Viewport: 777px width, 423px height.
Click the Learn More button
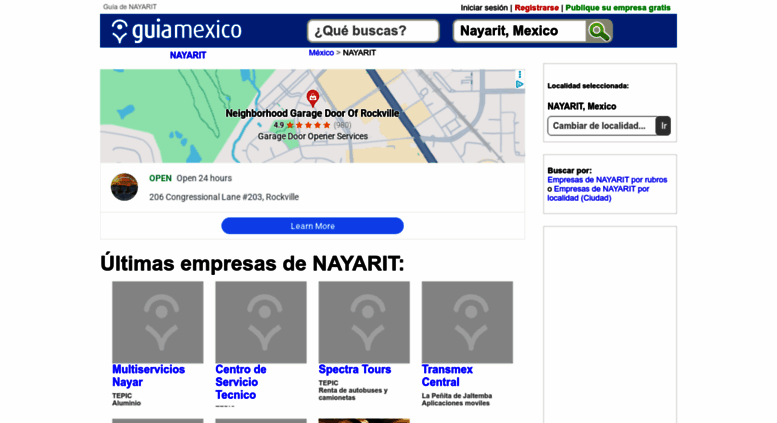[312, 226]
